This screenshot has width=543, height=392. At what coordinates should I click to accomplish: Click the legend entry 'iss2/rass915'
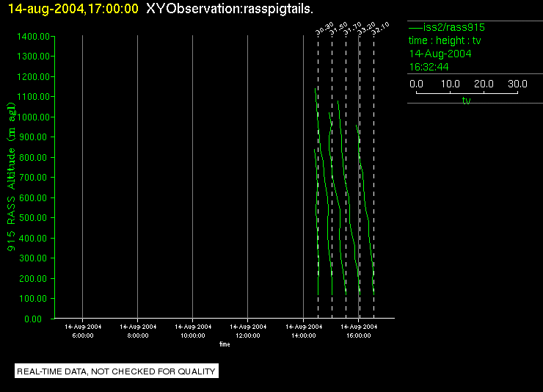tap(453, 27)
